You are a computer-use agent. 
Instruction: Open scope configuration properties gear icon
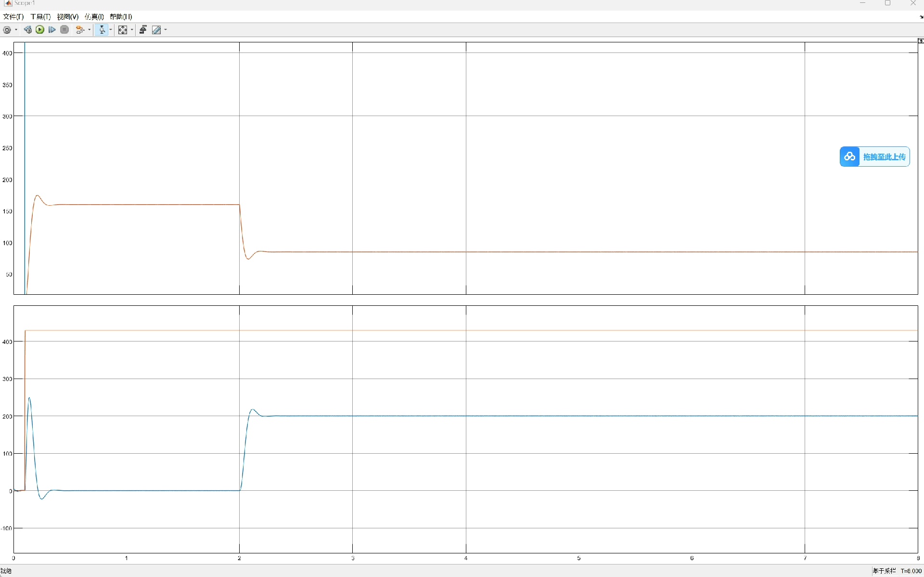pos(7,30)
